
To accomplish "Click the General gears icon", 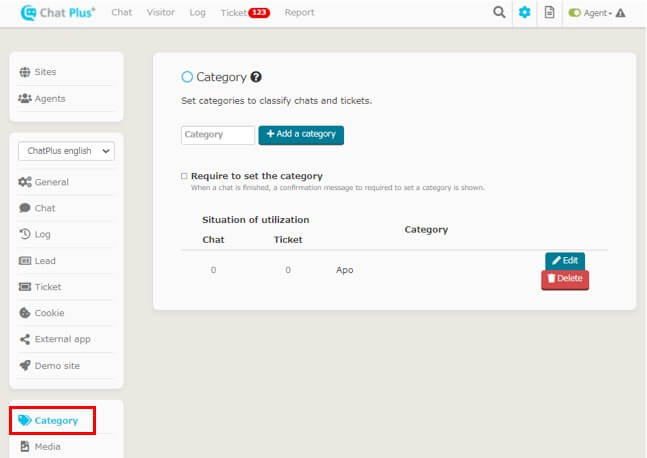I will click(25, 182).
